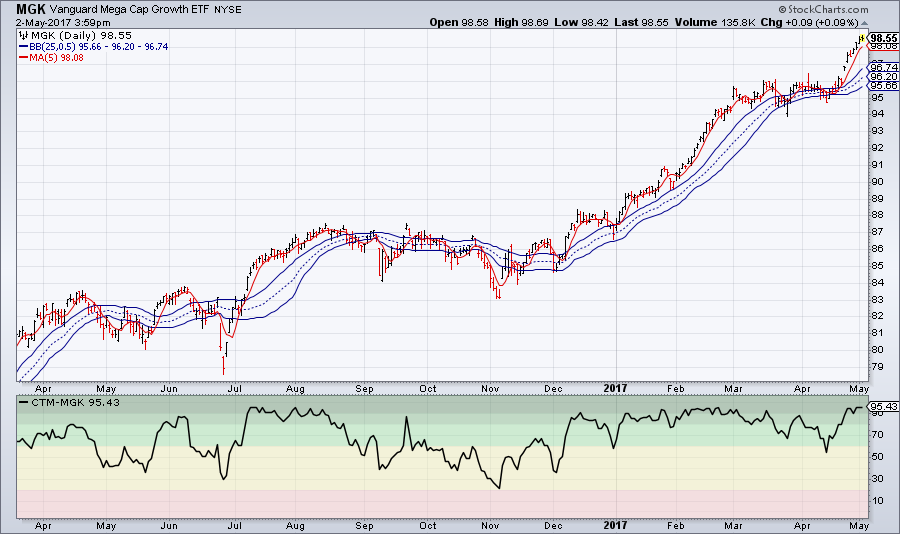Click the 95.43 value tag on the CTM axis
900x534 pixels.
click(884, 407)
